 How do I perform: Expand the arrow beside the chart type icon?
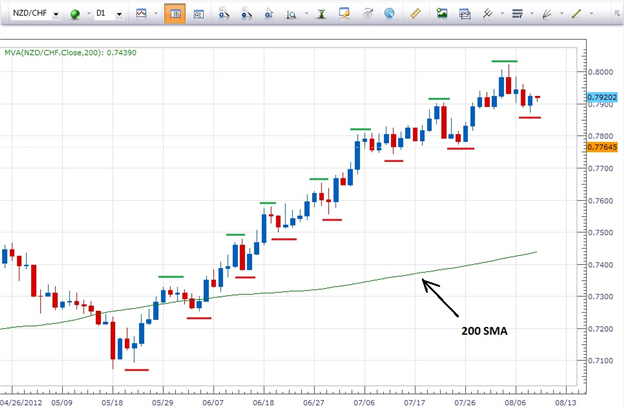[156, 16]
